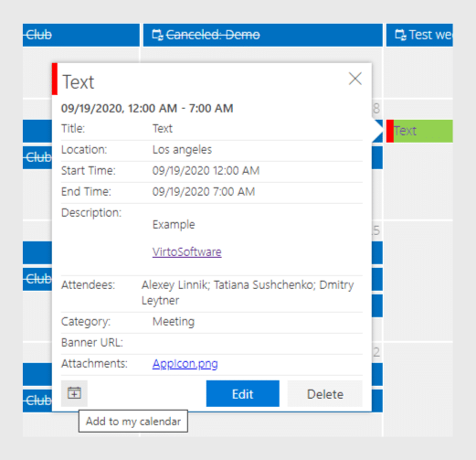Click the End Time value 09/19/2020 7:00 AM
This screenshot has width=476, height=460.
204,192
